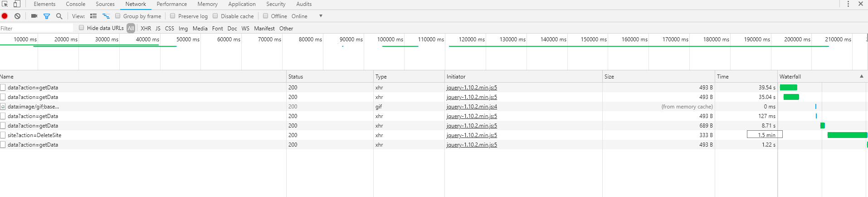Viewport: 868px width, 197px height.
Task: Enable Preserve log checkbox
Action: coord(172,16)
